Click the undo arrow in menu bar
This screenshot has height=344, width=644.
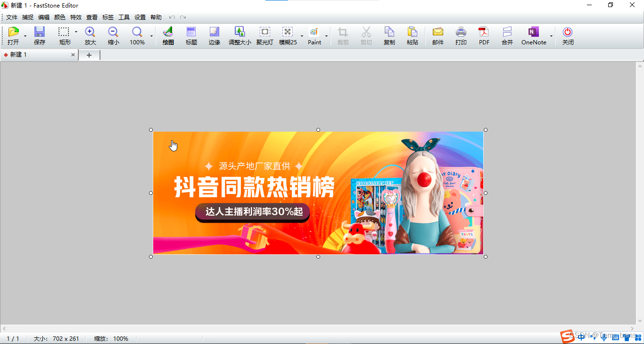[172, 17]
